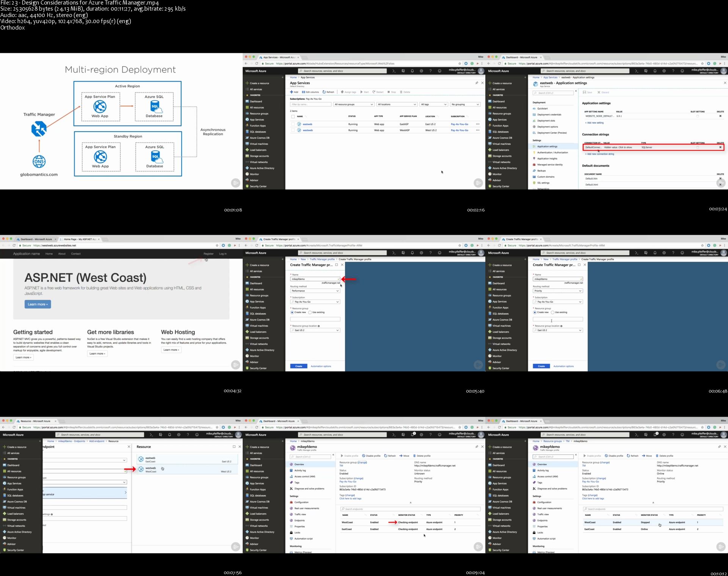Click notifications bell in App Services frame

click(412, 71)
